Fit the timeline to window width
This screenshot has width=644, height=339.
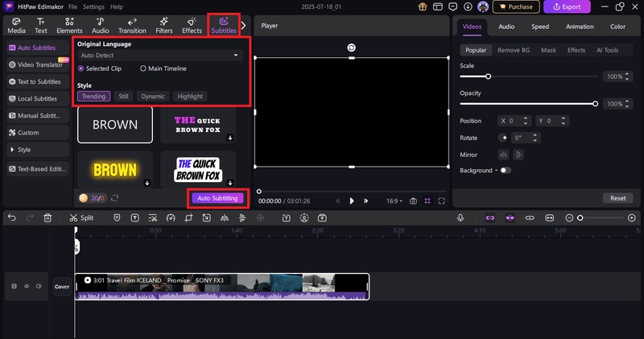pyautogui.click(x=550, y=217)
